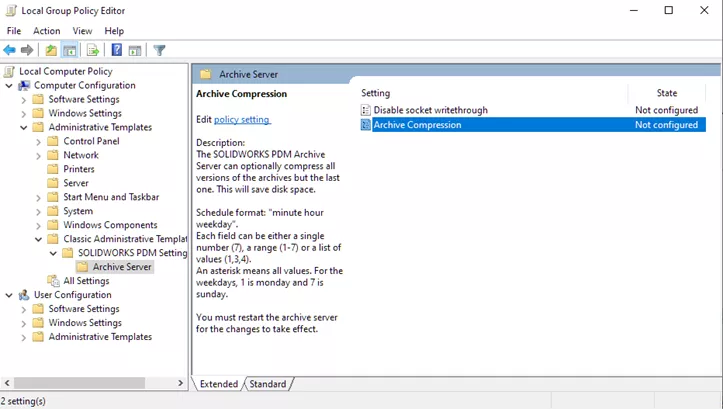This screenshot has width=723, height=409.
Task: Click the Export List toolbar icon
Action: tap(93, 50)
